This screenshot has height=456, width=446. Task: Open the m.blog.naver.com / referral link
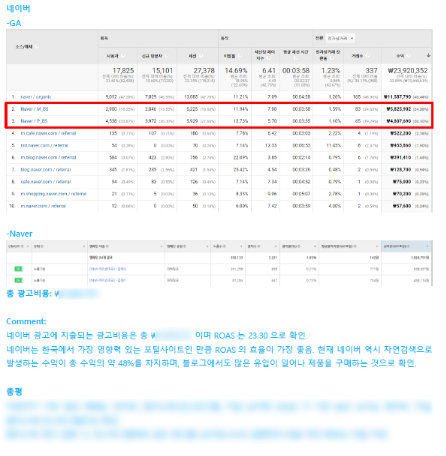coord(48,158)
